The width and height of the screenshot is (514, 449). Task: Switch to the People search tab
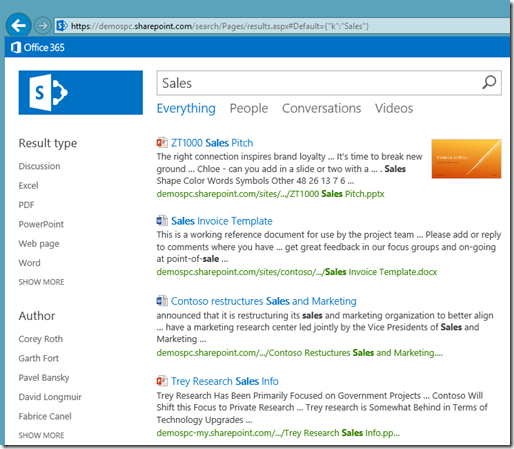coord(249,109)
